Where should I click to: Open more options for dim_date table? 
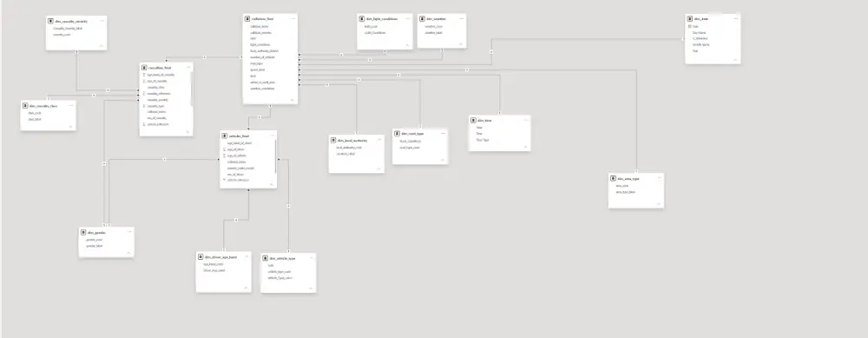click(736, 19)
